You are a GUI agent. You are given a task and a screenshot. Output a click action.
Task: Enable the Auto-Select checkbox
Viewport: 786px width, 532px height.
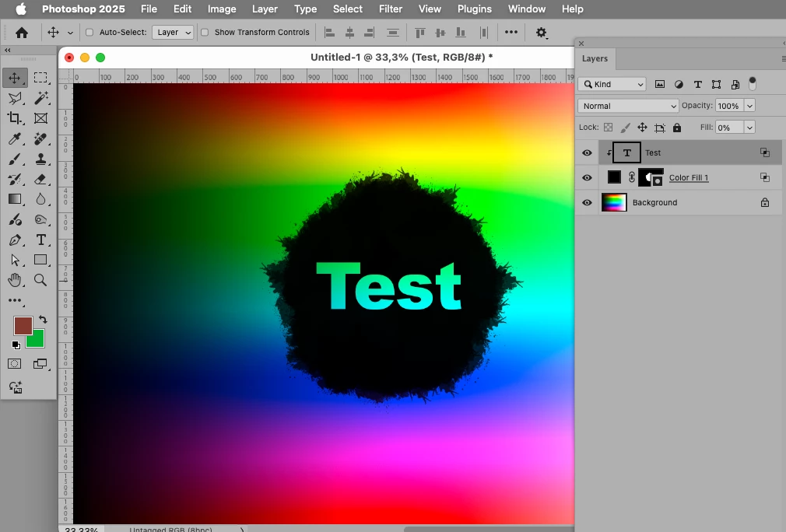(89, 32)
